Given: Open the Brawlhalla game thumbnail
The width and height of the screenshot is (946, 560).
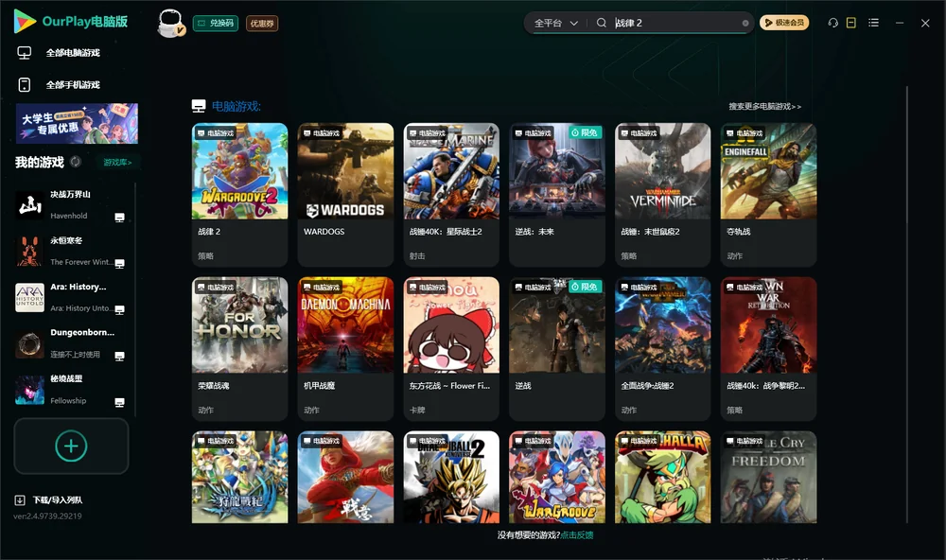Looking at the screenshot, I should 663,477.
